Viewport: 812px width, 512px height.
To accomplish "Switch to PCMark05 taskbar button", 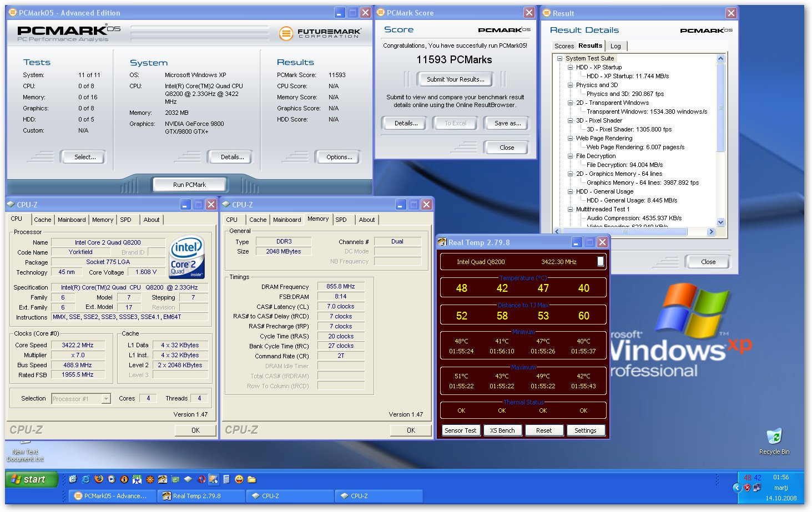I will (113, 496).
